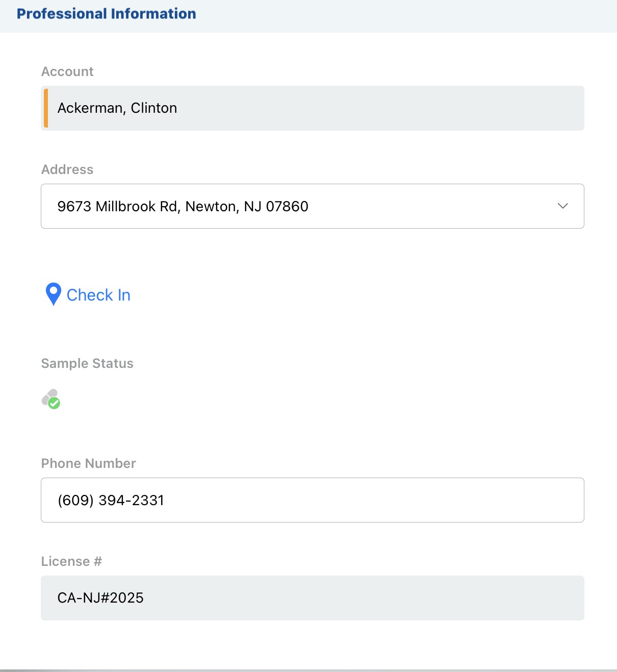Click the Ackerman, Clinton account field

point(312,108)
